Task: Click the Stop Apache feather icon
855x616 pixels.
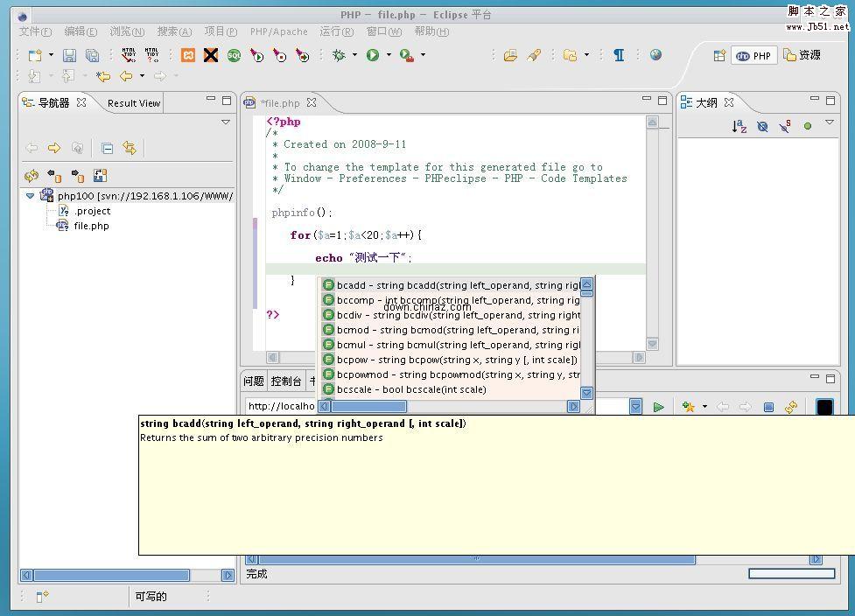Action: (279, 55)
